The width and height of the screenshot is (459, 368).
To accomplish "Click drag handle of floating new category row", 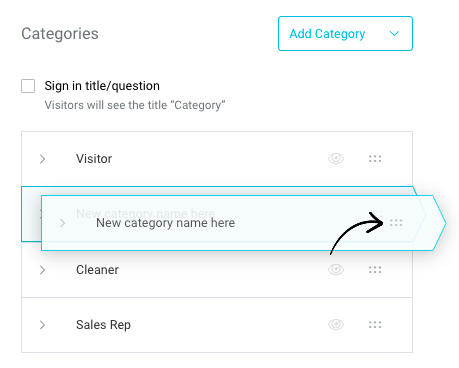I will [x=396, y=223].
